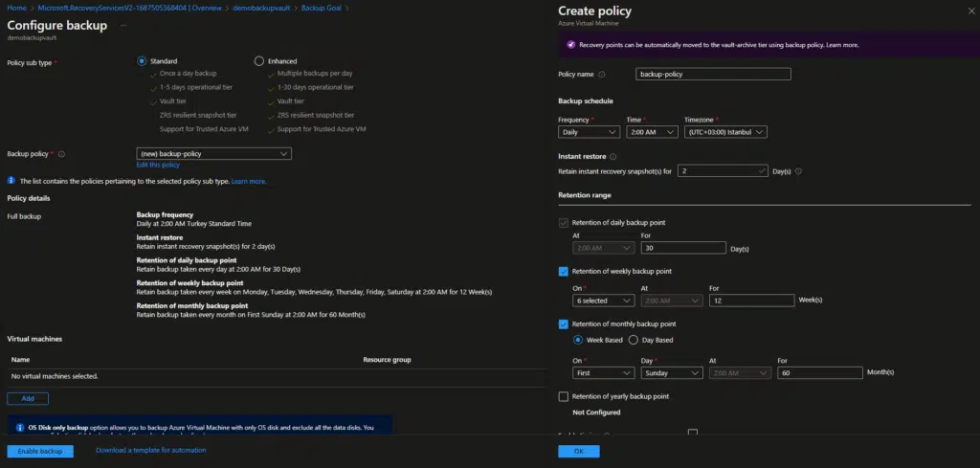
Task: Open the monthly retention 'Sunday' day dropdown
Action: 672,373
